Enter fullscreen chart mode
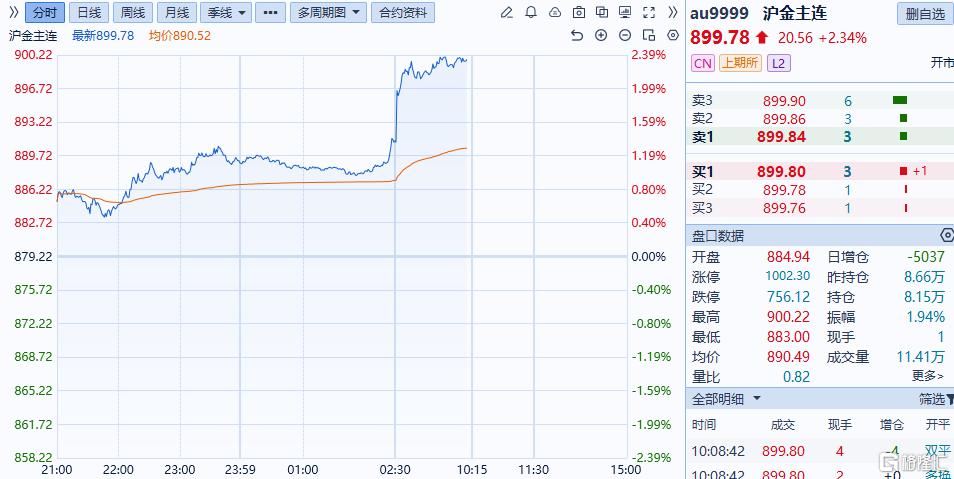 (x=649, y=13)
